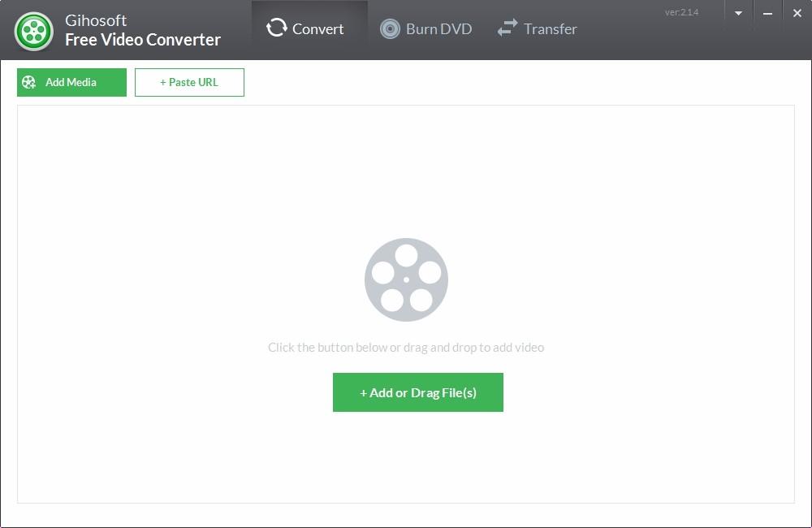Switch to the Convert tab
Image resolution: width=812 pixels, height=528 pixels.
point(309,29)
